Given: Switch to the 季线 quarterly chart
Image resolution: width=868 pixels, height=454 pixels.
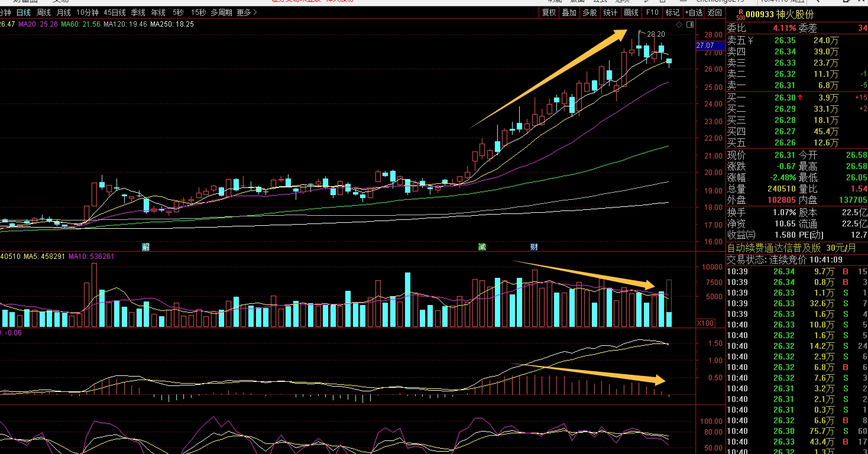Looking at the screenshot, I should [138, 12].
